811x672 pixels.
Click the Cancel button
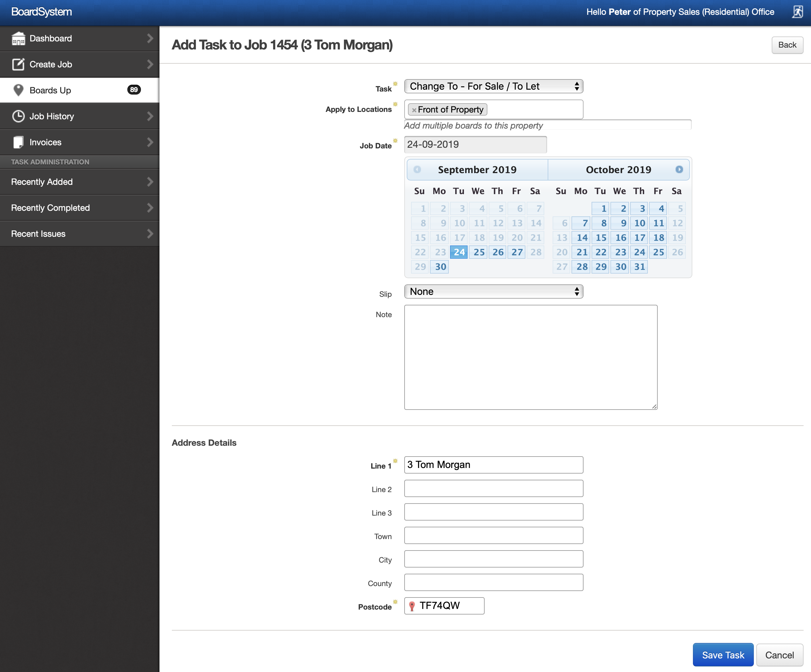point(779,655)
